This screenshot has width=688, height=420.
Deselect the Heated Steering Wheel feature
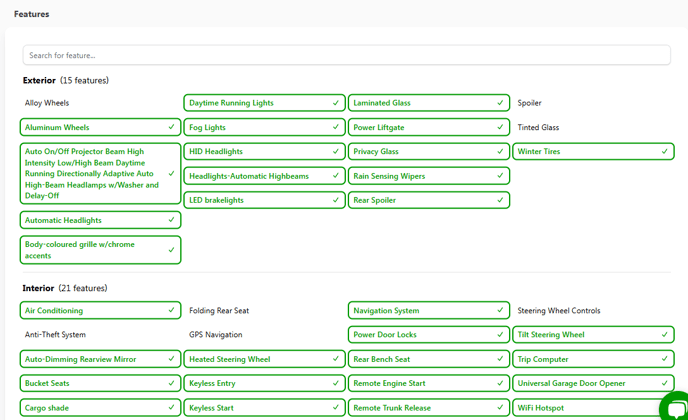pyautogui.click(x=265, y=359)
